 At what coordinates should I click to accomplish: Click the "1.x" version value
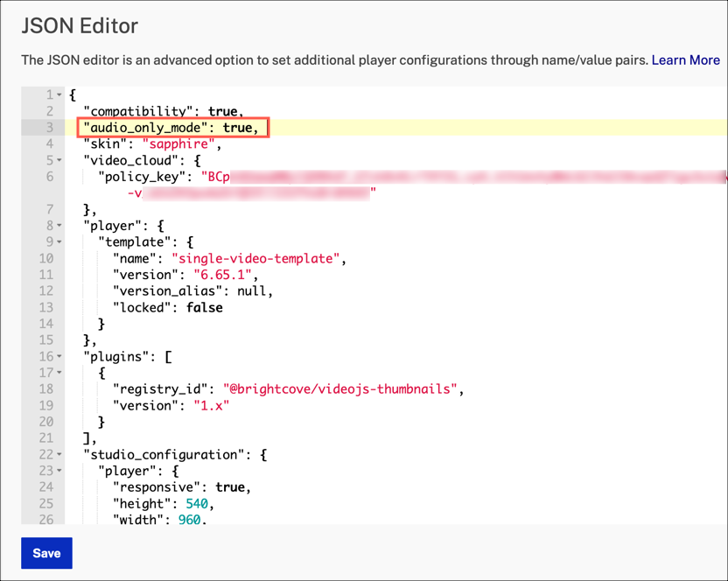pyautogui.click(x=211, y=405)
